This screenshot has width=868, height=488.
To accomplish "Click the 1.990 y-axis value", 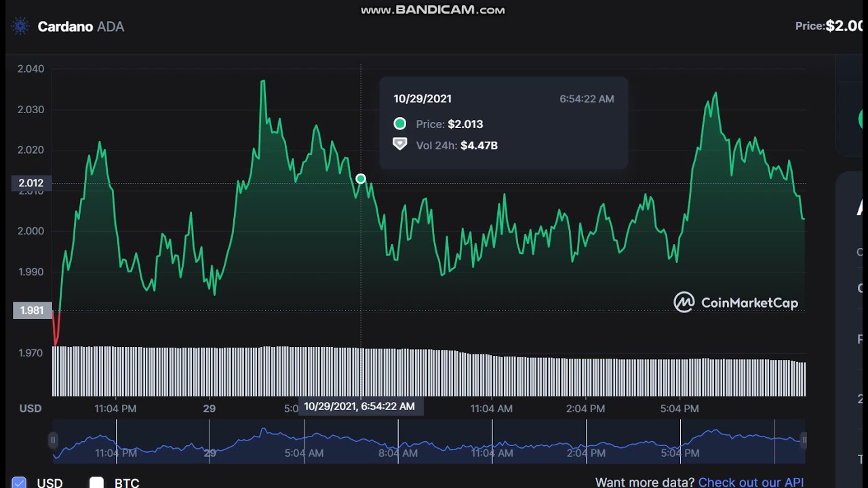I will tap(31, 272).
